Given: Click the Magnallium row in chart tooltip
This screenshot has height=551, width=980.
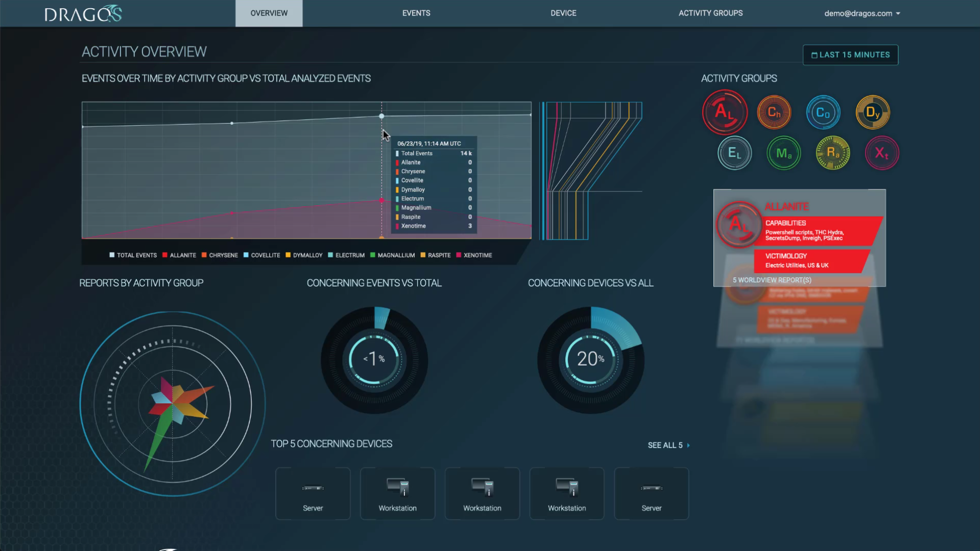Looking at the screenshot, I should tap(434, 208).
